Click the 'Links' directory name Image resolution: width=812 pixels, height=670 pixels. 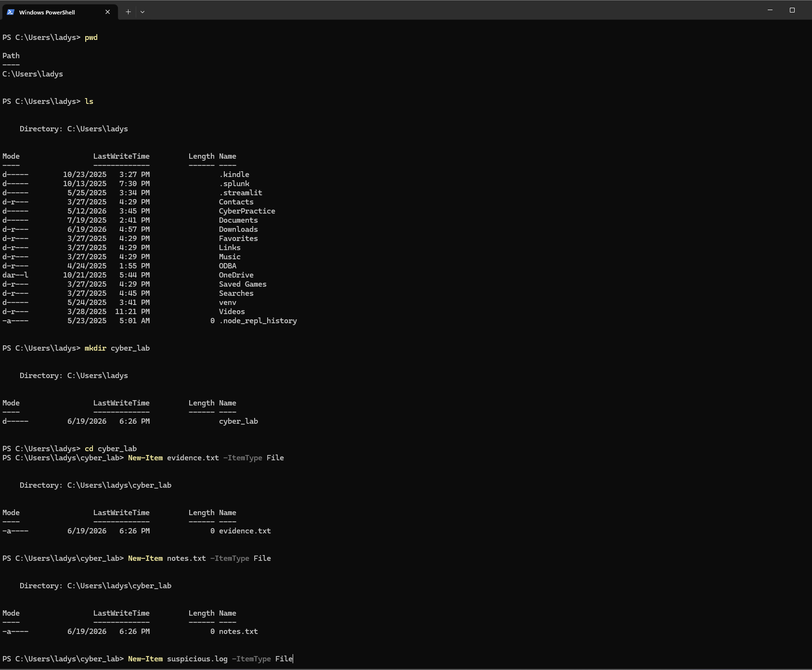click(230, 248)
